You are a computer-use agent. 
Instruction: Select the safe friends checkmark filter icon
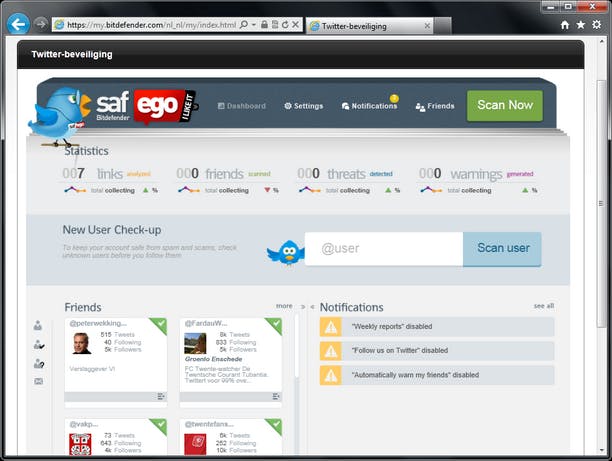coord(39,344)
